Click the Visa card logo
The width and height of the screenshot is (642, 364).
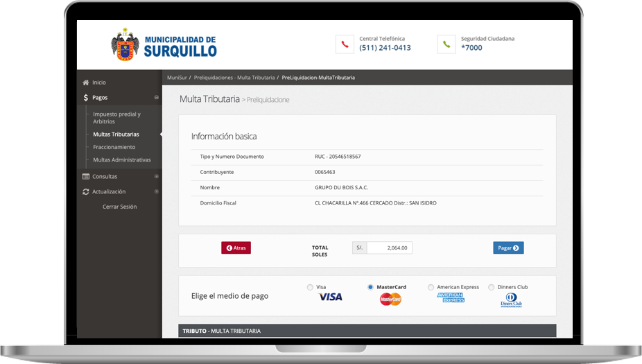tap(330, 297)
